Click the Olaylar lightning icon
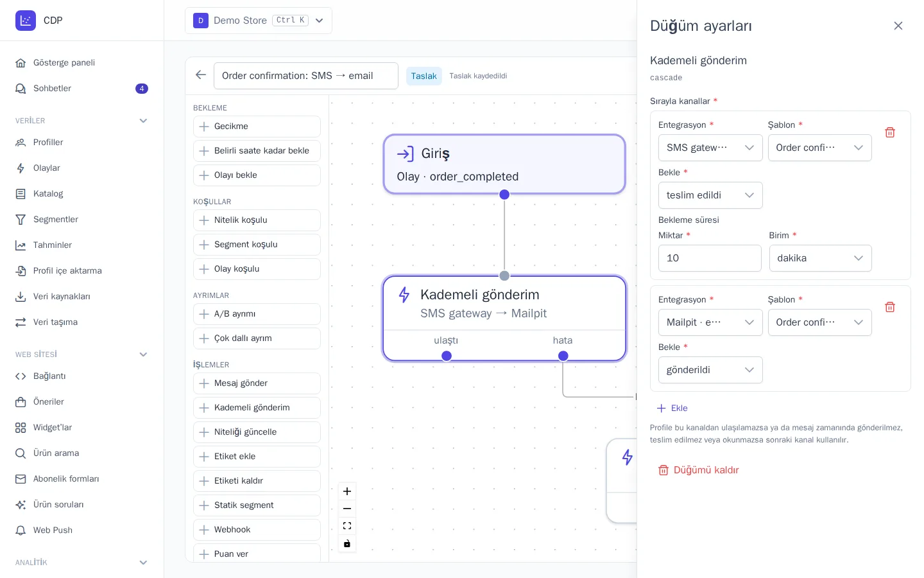 point(21,168)
